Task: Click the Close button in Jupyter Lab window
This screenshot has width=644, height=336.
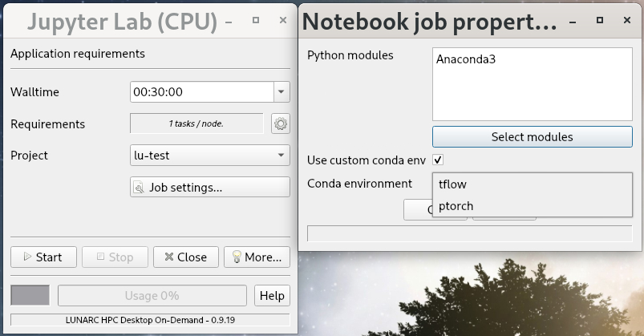Action: (185, 257)
